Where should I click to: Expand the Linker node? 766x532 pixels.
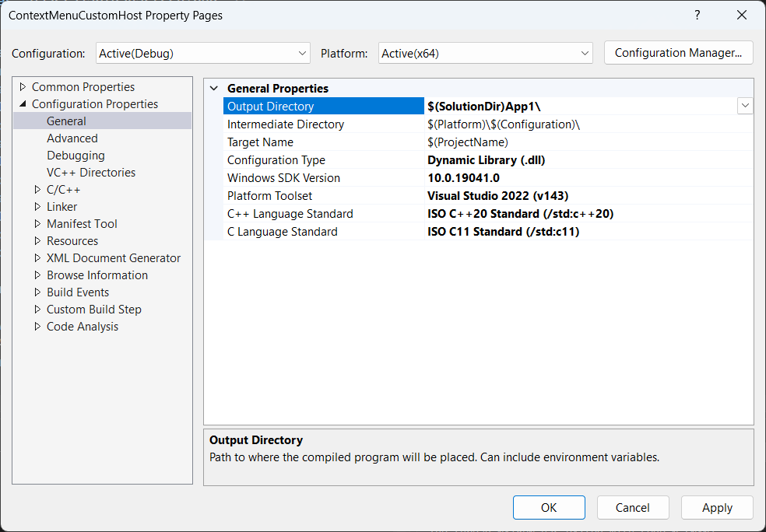pos(37,206)
